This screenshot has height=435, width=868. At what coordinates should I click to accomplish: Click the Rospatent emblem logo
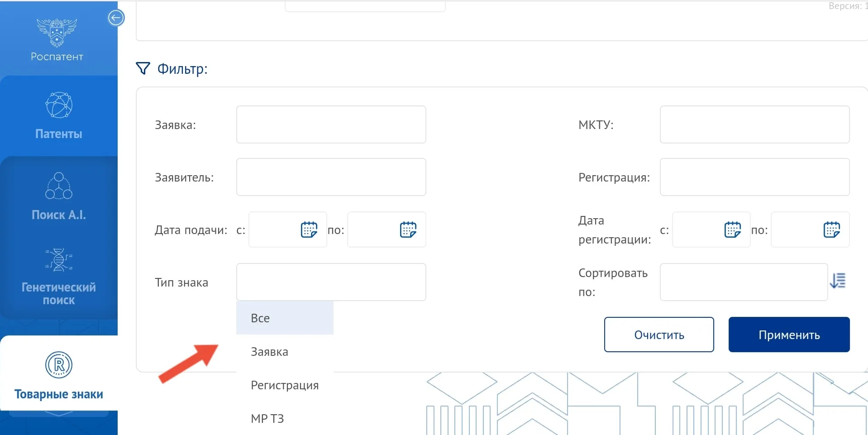tap(57, 33)
